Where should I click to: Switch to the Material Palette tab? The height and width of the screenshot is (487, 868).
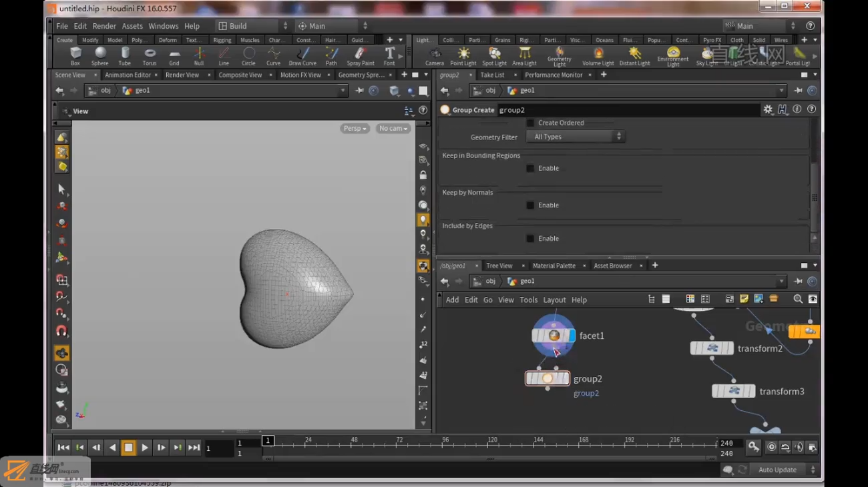pos(554,266)
